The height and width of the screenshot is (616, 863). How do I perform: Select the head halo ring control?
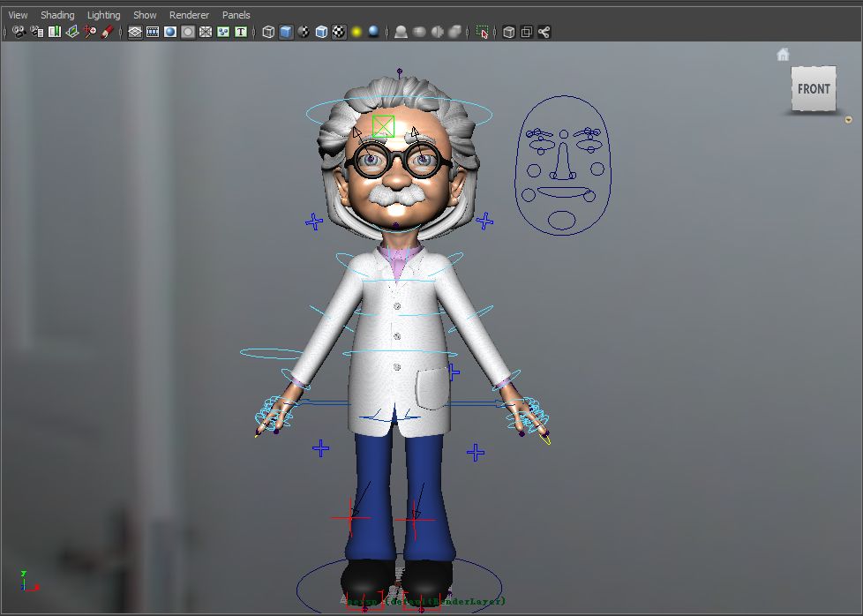click(x=399, y=112)
